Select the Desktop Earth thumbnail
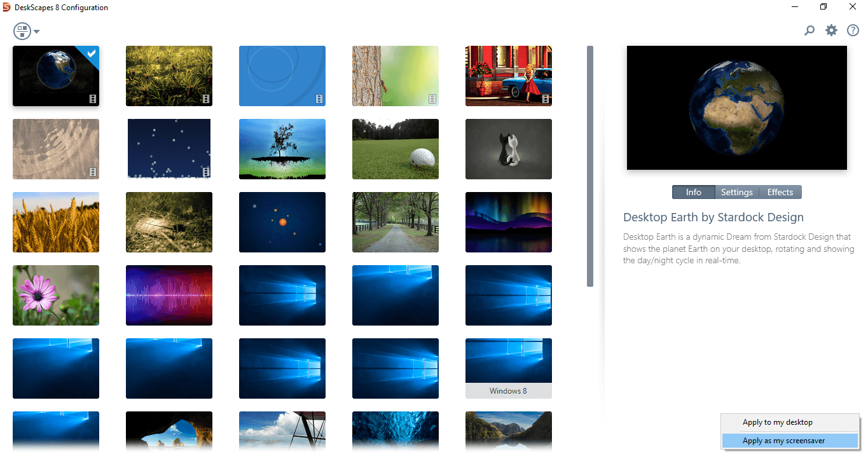 [x=56, y=76]
